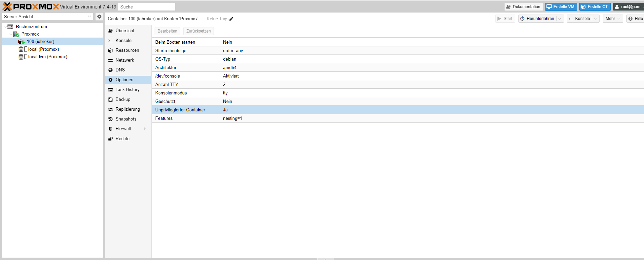Viewport: 644px width, 260px height.
Task: Open the Konsole dropdown arrow in toolbar
Action: pyautogui.click(x=595, y=19)
